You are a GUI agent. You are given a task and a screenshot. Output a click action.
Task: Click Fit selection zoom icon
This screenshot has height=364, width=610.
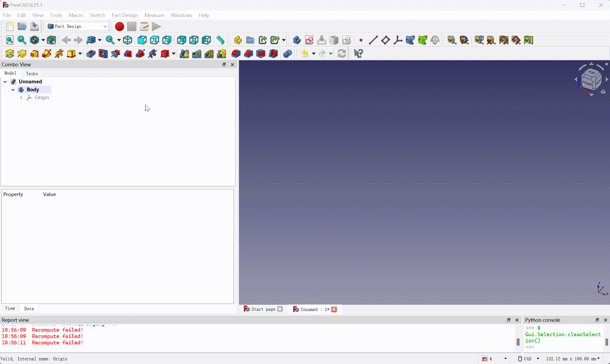tap(22, 40)
